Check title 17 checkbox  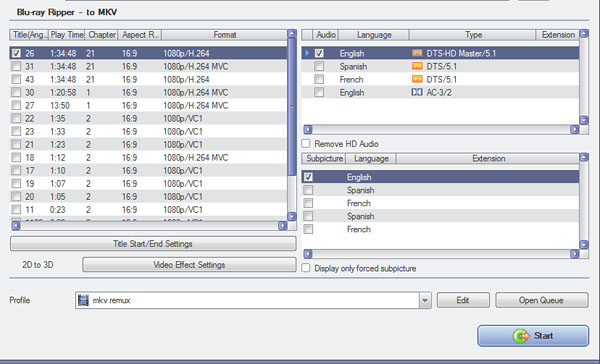(x=16, y=170)
